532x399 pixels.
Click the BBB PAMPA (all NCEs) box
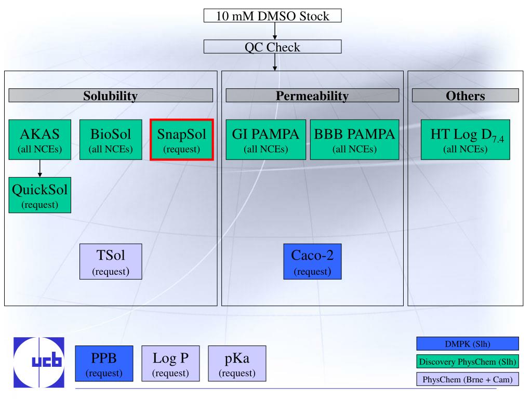click(354, 139)
